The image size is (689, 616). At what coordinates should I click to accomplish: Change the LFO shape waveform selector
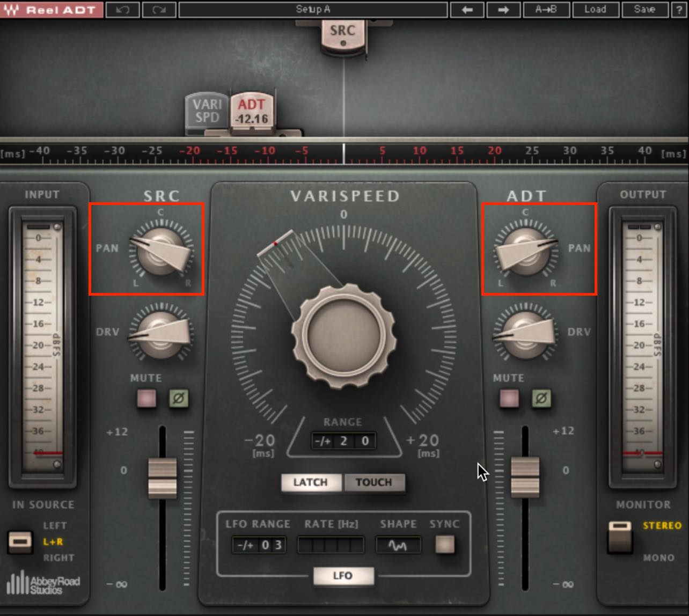[x=398, y=545]
